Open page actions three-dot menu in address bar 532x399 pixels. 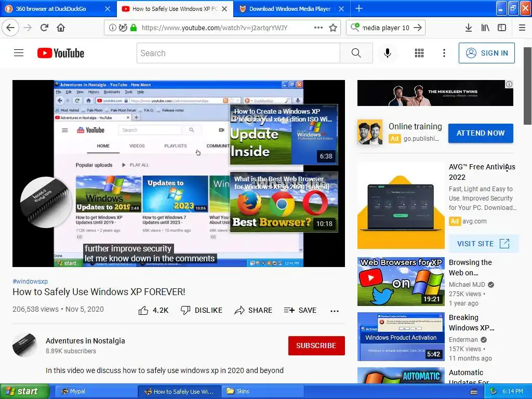click(318, 28)
